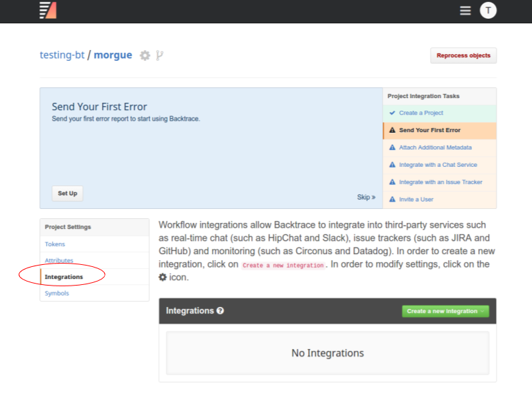This screenshot has width=532, height=393.
Task: Select the Integrations settings tab
Action: [x=64, y=277]
